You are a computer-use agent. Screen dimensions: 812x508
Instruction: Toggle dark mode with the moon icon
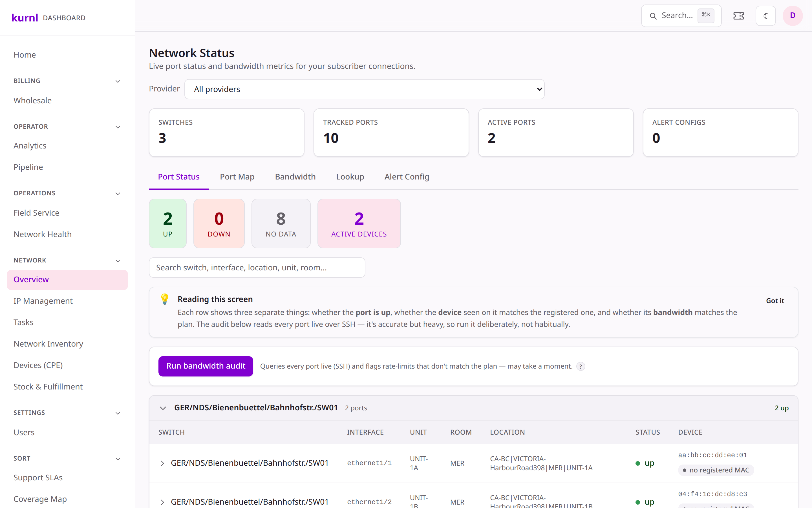tap(765, 16)
